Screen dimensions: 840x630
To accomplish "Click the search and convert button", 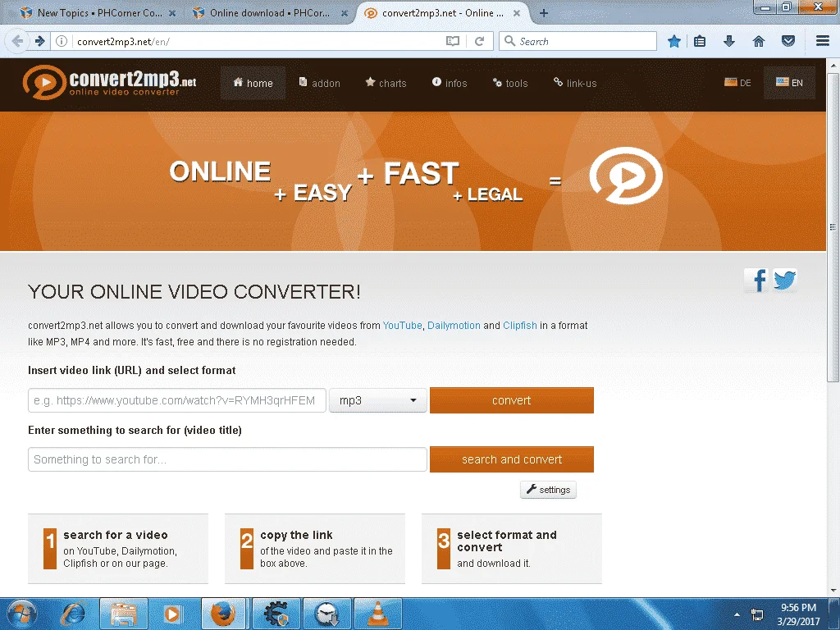I will click(x=512, y=459).
